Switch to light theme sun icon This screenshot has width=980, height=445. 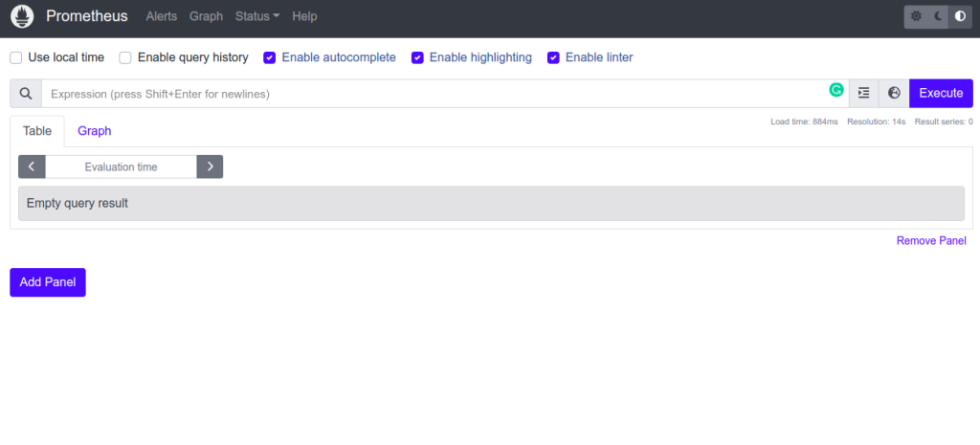pos(916,16)
